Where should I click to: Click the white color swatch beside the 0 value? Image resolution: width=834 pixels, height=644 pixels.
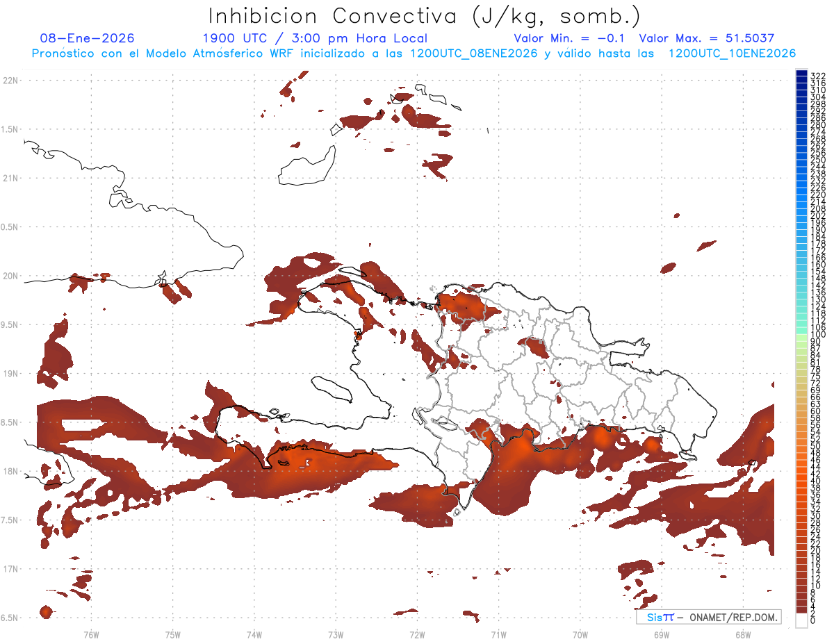(801, 620)
